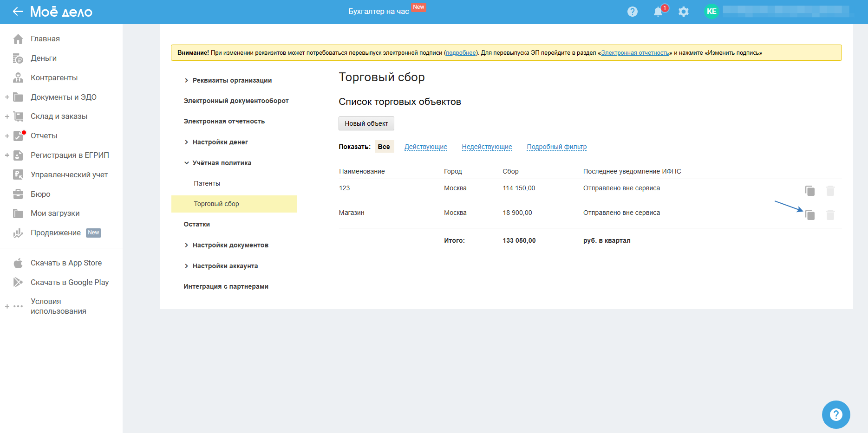Open Патенты settings page

pyautogui.click(x=207, y=183)
